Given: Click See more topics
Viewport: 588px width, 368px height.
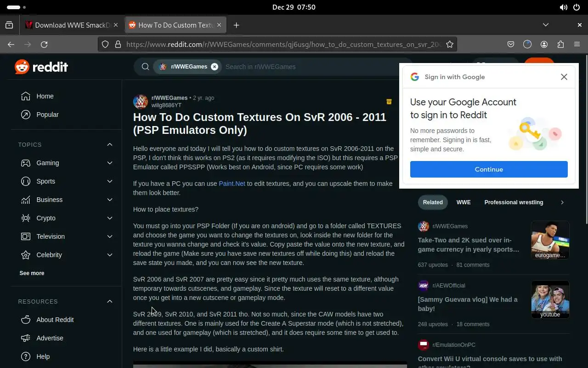Looking at the screenshot, I should [x=32, y=273].
